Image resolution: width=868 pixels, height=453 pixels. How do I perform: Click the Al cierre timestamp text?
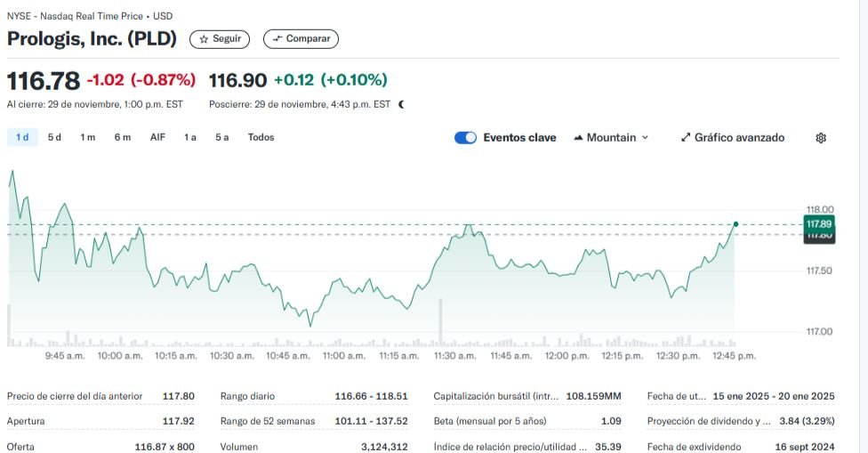point(94,104)
